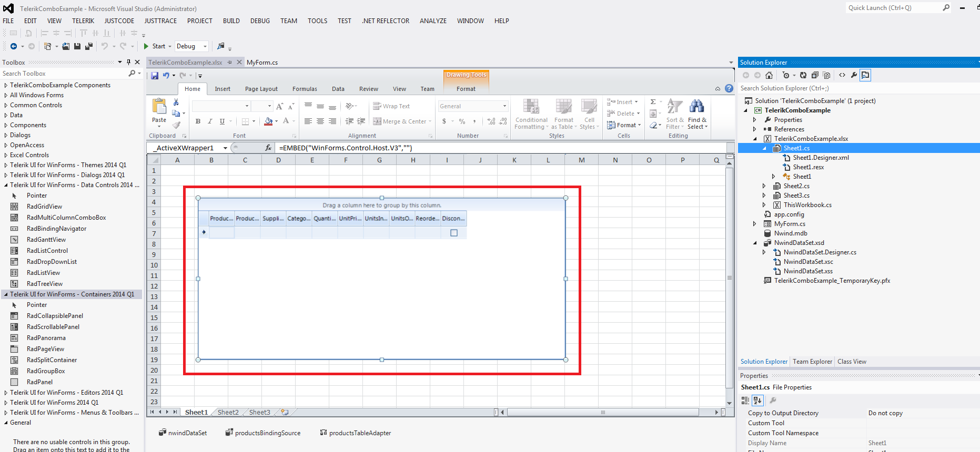
Task: Toggle Italic formatting in the ribbon
Action: point(210,121)
